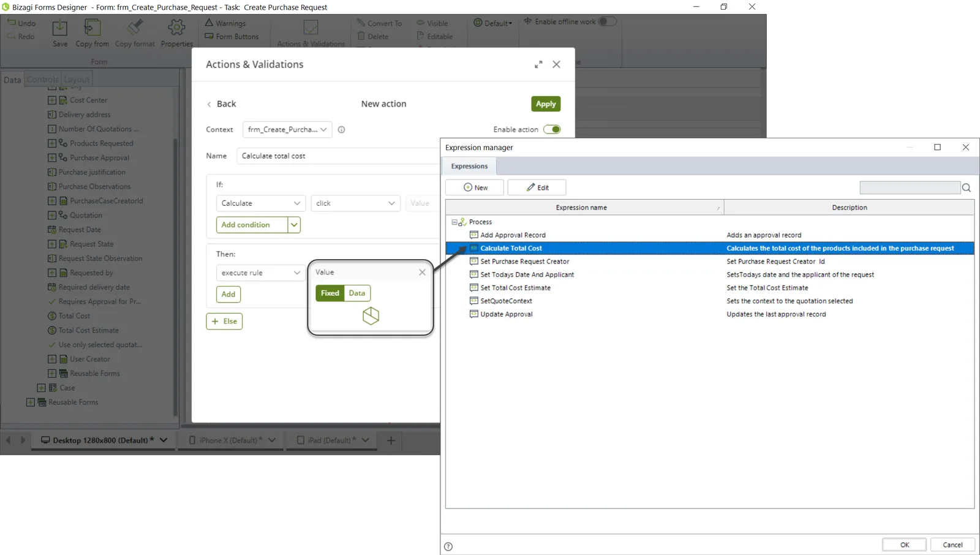
Task: Open Add condition dropdown arrow
Action: [x=294, y=225]
